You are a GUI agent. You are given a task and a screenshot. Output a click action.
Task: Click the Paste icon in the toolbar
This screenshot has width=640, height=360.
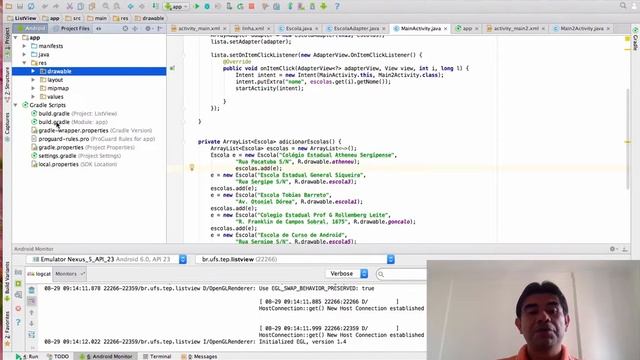[x=92, y=6]
